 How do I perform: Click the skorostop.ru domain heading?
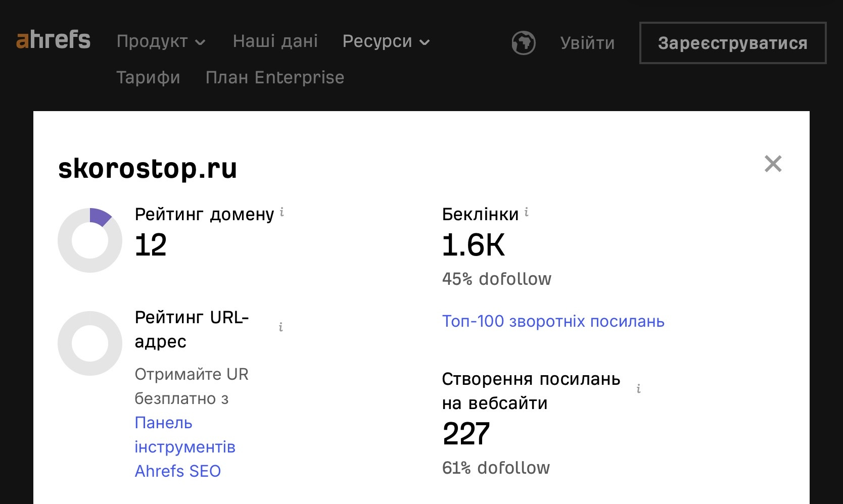tap(148, 168)
